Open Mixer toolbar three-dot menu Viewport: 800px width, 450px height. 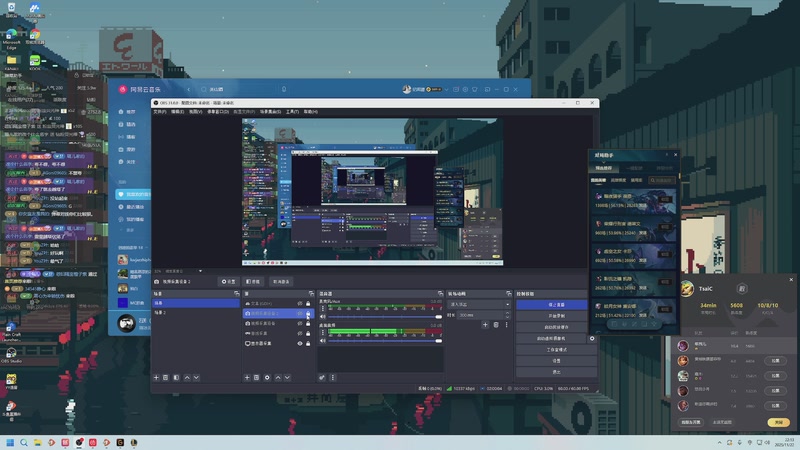pyautogui.click(x=333, y=378)
